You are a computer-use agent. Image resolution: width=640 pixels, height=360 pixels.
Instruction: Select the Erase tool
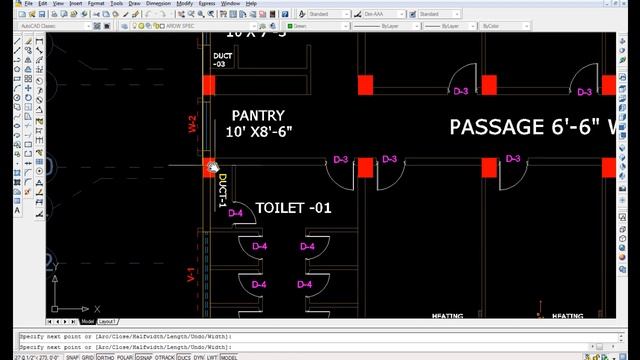coord(28,42)
